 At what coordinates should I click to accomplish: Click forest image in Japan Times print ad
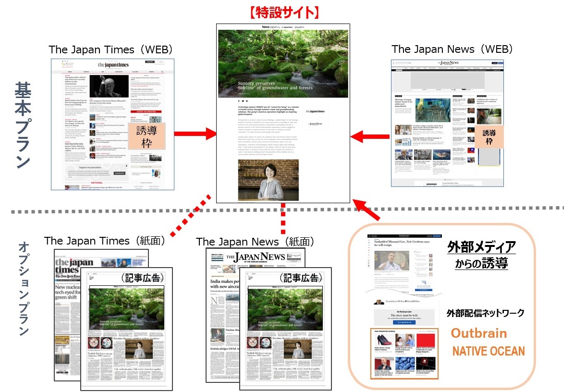coord(127,308)
